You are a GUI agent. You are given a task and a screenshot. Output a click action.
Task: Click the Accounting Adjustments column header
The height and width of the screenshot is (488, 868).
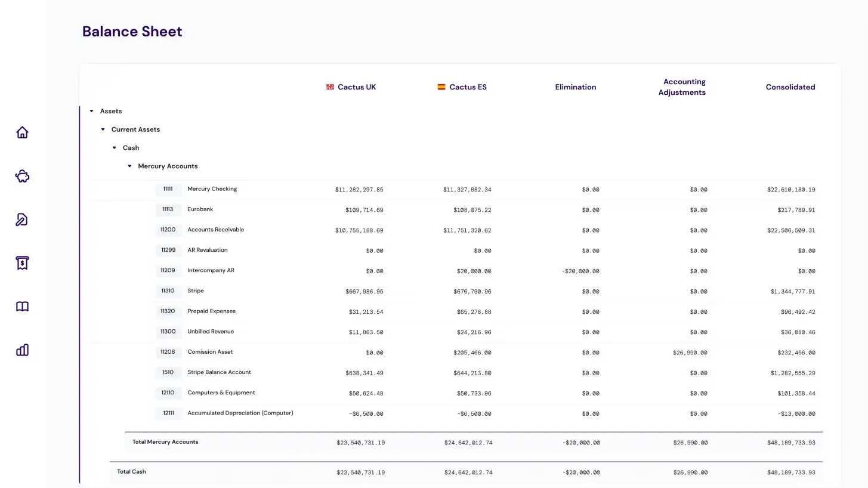click(682, 87)
